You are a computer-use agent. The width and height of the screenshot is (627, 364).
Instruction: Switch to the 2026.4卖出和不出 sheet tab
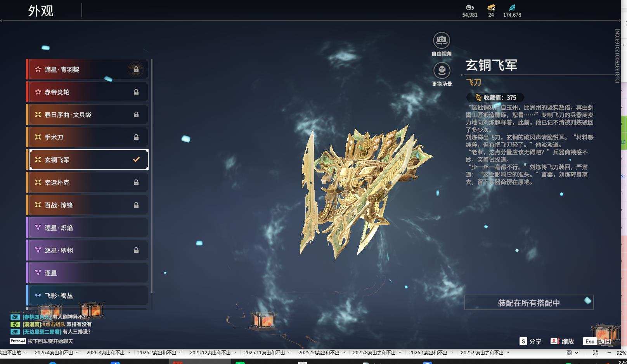(54, 353)
